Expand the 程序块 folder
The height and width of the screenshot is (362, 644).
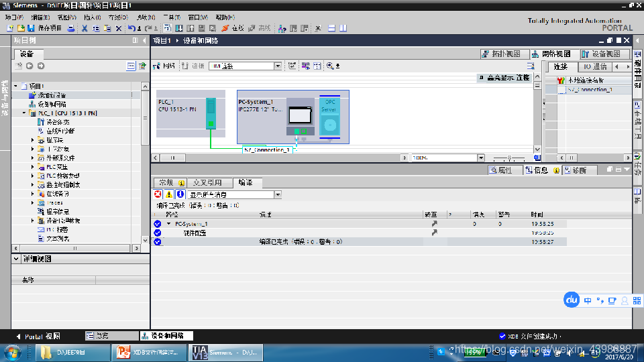[32, 140]
